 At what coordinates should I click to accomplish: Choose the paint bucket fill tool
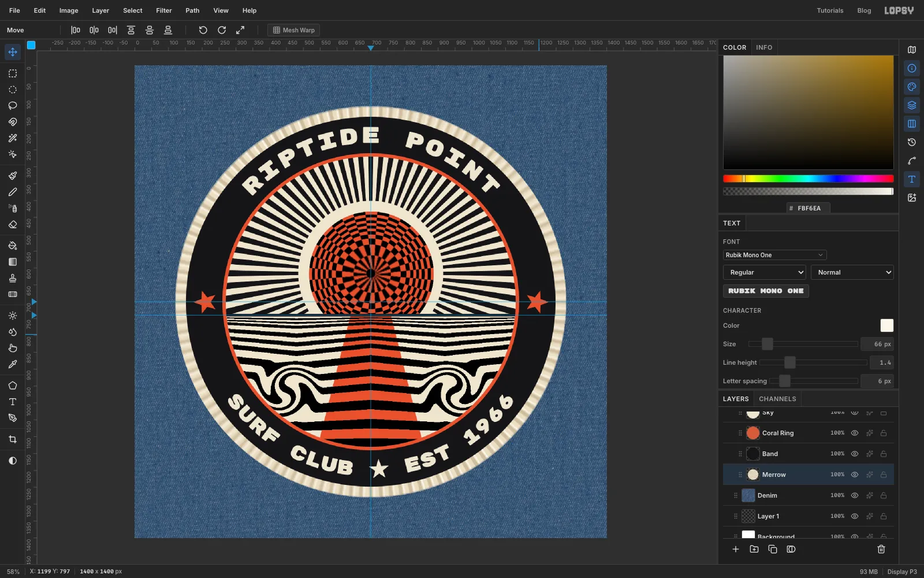[13, 246]
